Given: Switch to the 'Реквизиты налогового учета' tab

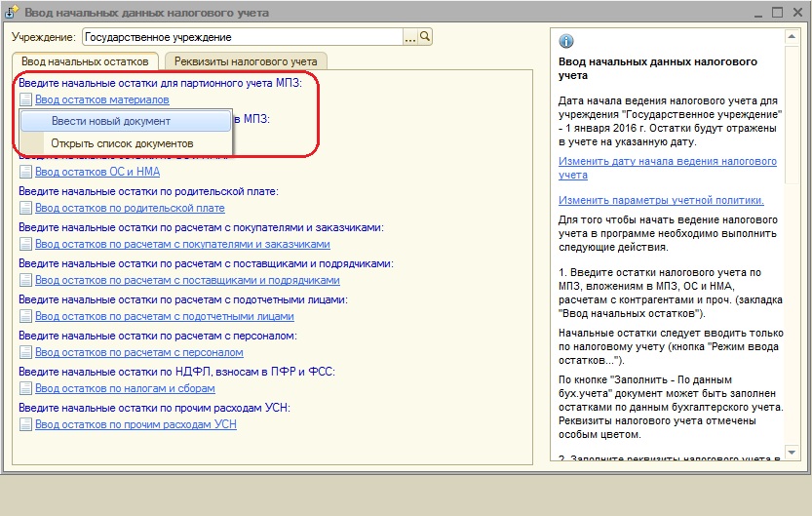Looking at the screenshot, I should tap(246, 61).
